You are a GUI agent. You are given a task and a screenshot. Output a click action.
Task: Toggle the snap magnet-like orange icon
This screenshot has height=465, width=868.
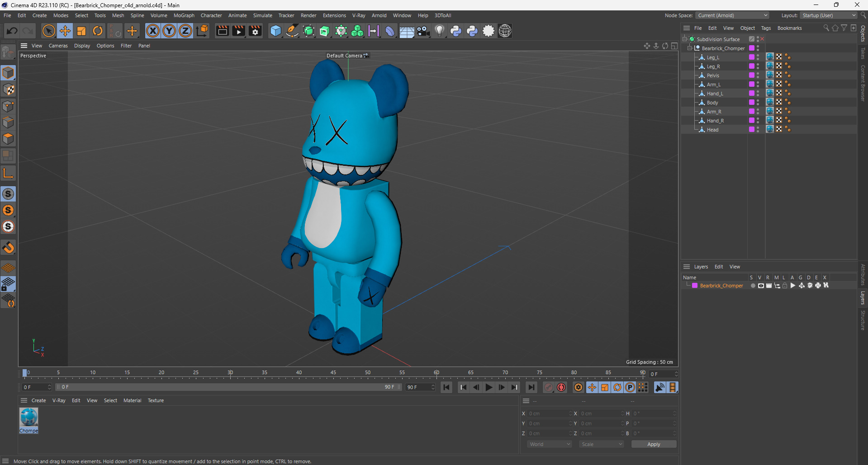click(x=8, y=248)
